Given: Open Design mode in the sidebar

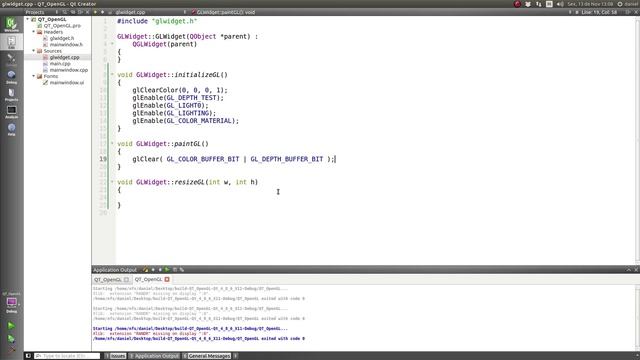Looking at the screenshot, I should pyautogui.click(x=11, y=60).
